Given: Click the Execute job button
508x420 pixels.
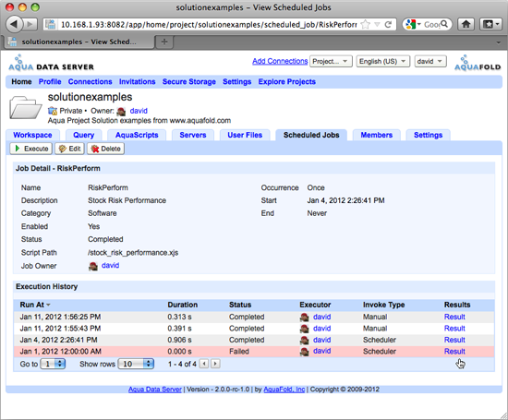Looking at the screenshot, I should (31, 149).
